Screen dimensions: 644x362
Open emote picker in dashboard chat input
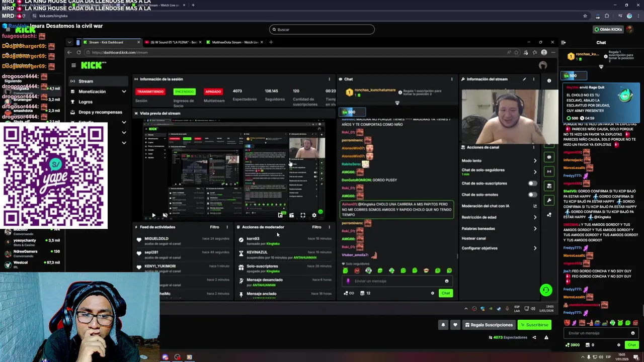coord(446,281)
